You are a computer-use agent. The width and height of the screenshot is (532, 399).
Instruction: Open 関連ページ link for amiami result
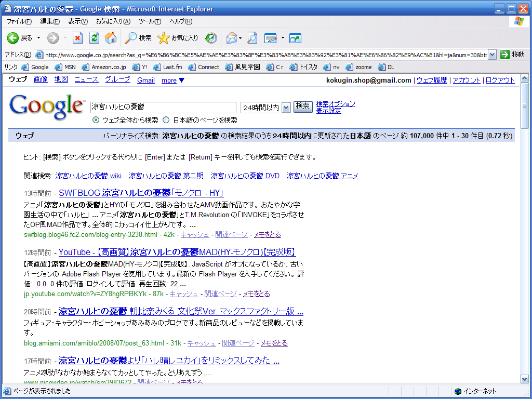click(238, 343)
